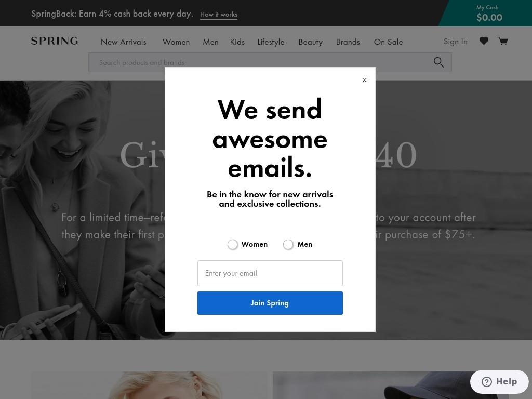Image resolution: width=532 pixels, height=399 pixels.
Task: Select the Men radio option
Action: click(x=288, y=244)
